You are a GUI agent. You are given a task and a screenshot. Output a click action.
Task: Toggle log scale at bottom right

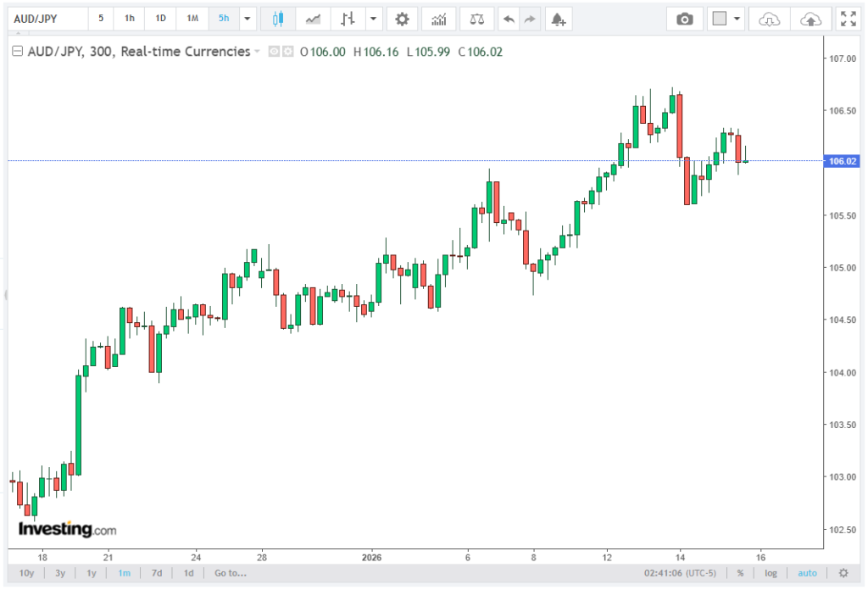[x=771, y=573]
